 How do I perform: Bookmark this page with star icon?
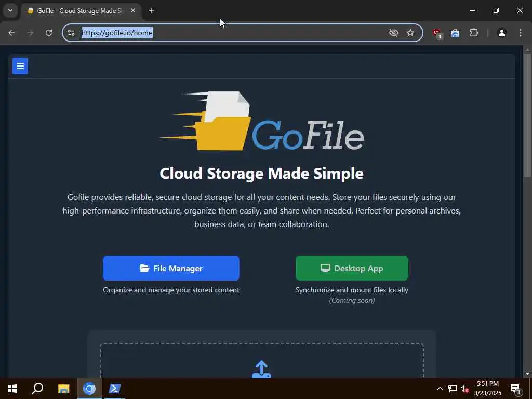[410, 33]
